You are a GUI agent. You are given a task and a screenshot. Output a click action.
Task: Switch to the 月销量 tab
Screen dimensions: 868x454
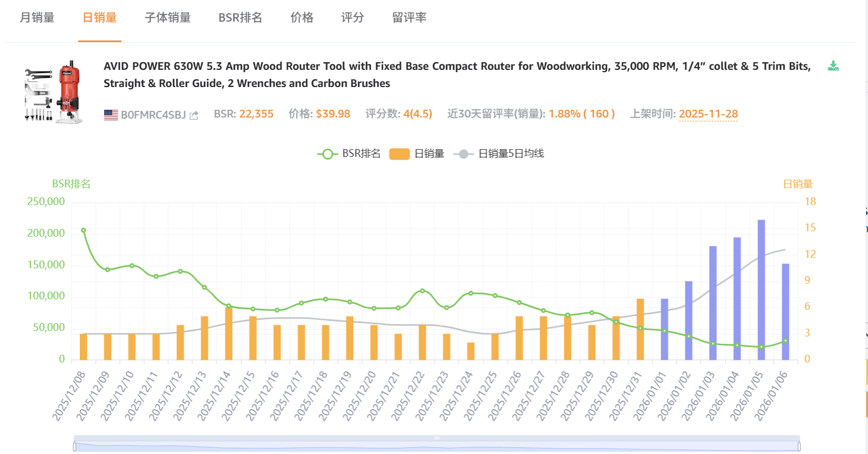(37, 18)
